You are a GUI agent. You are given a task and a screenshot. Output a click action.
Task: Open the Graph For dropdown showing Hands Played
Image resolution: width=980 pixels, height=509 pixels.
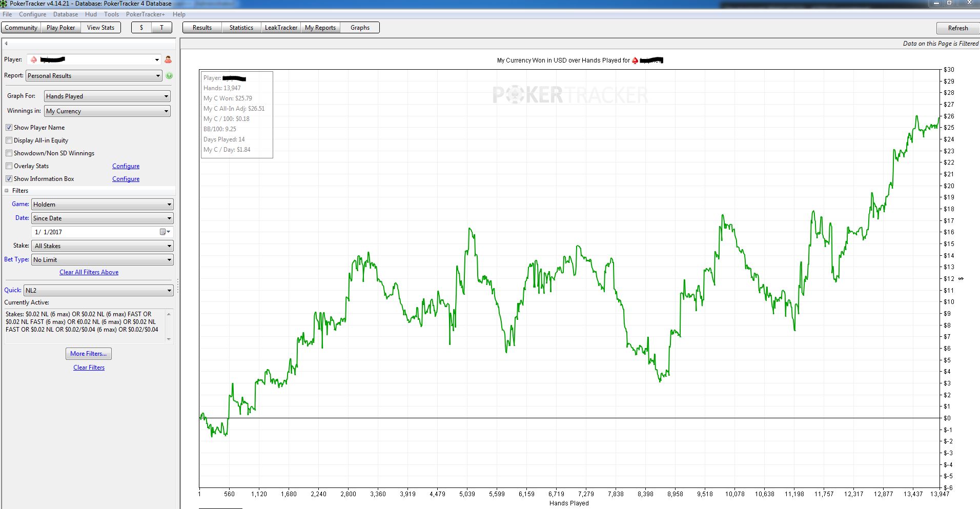[x=107, y=96]
